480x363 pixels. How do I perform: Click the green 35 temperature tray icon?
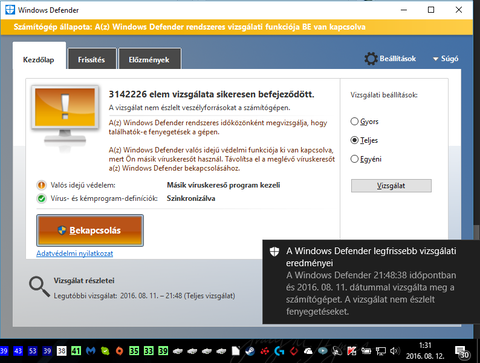134,351
